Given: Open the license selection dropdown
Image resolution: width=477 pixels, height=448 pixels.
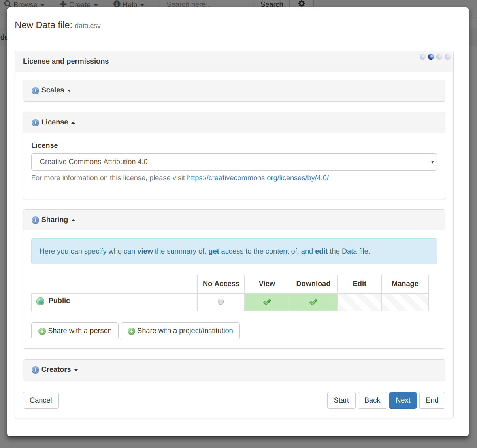Looking at the screenshot, I should [x=234, y=162].
